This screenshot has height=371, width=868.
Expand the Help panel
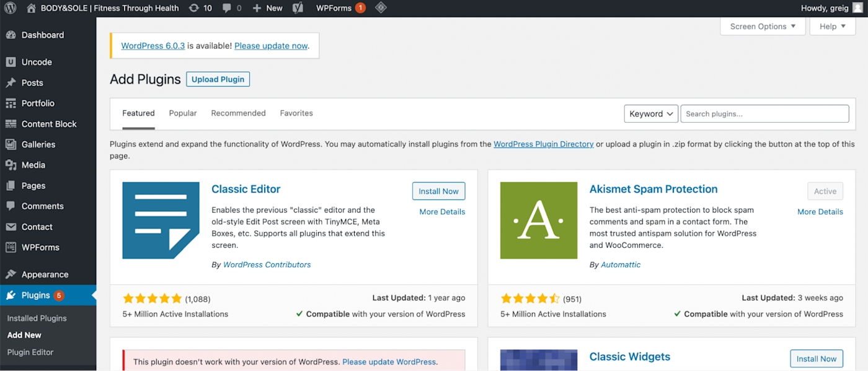[x=832, y=26]
